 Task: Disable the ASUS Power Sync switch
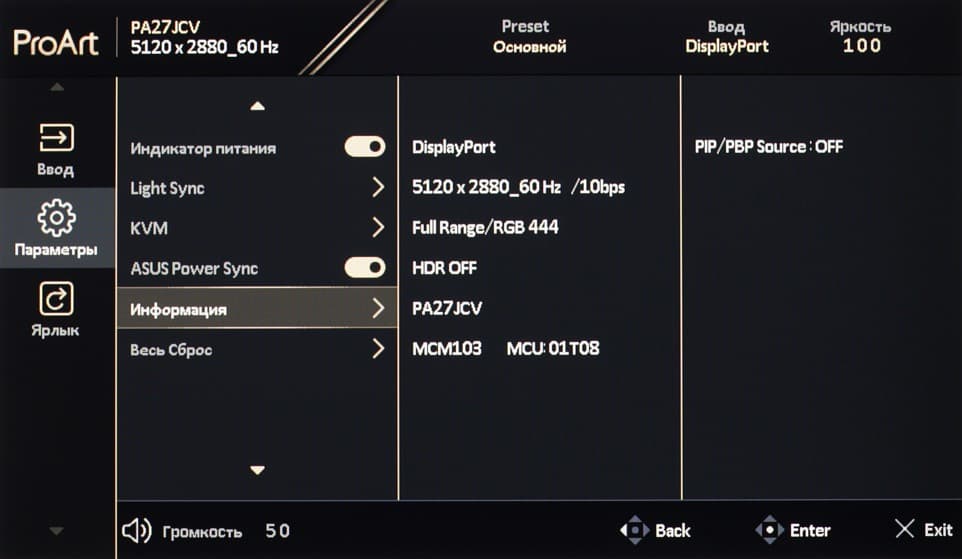(x=365, y=268)
